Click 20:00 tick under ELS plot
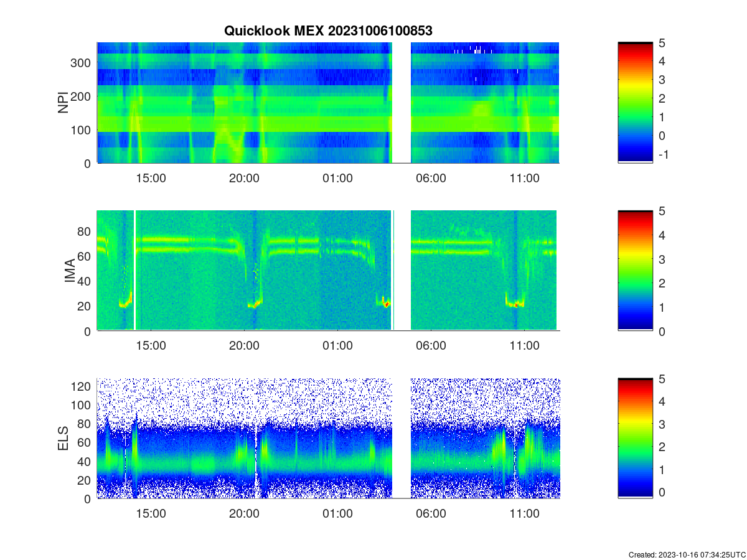 point(244,514)
